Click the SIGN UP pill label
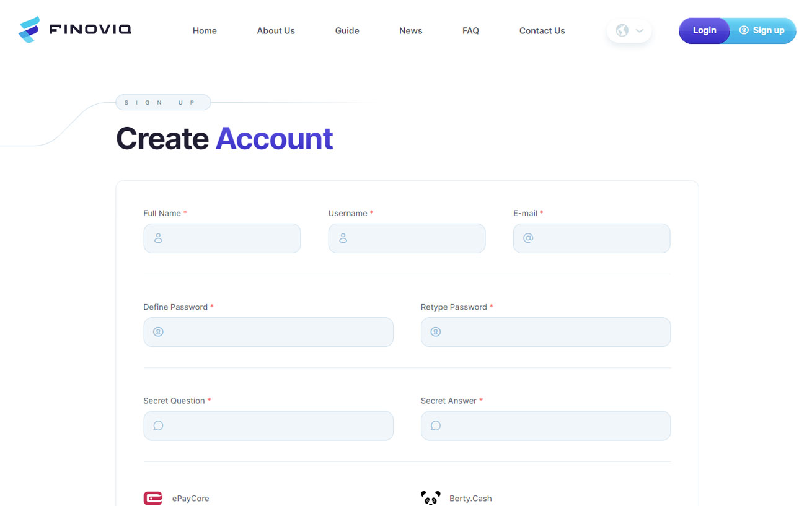812x506 pixels. click(163, 103)
